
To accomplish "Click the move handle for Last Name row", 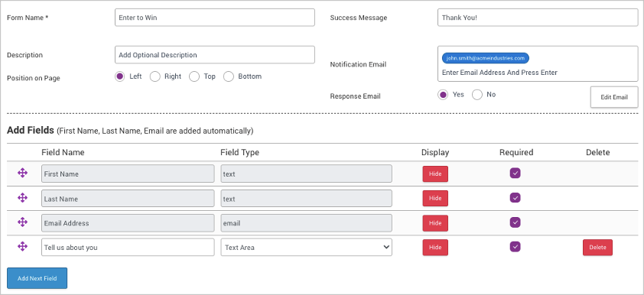I will pos(23,198).
